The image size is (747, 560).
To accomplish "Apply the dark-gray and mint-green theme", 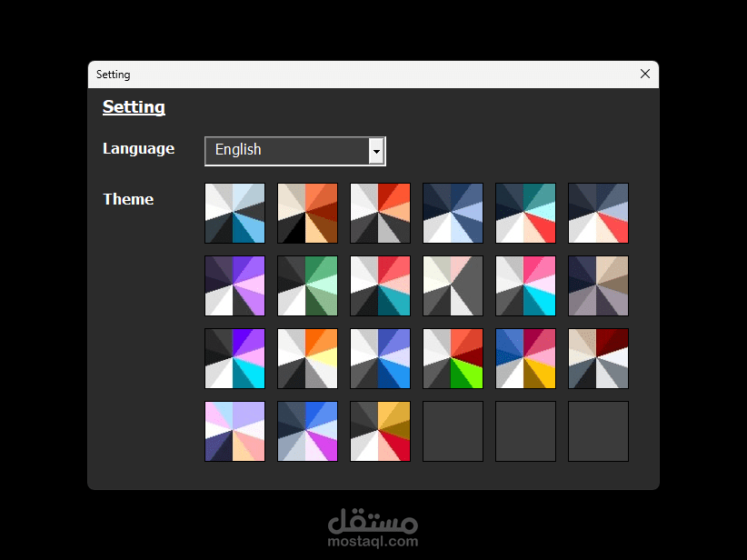I will click(x=307, y=286).
